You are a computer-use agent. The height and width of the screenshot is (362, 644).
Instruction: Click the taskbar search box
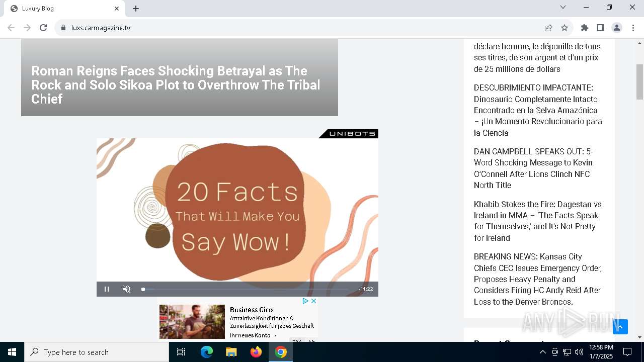click(97, 352)
